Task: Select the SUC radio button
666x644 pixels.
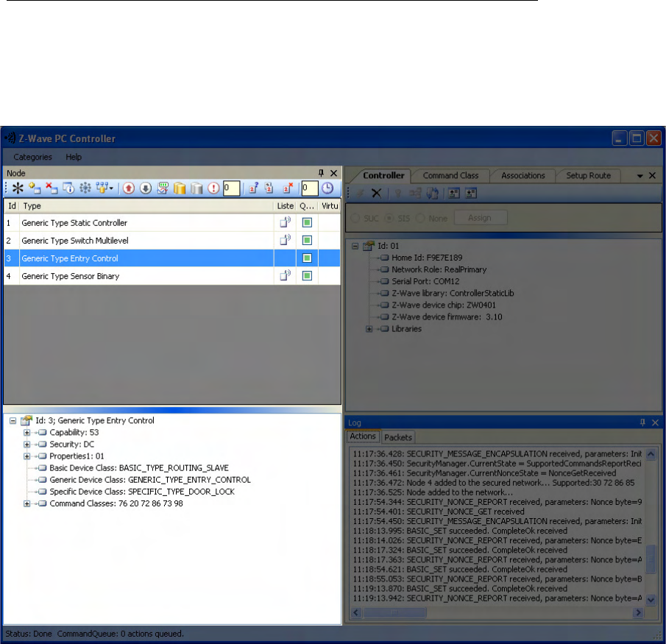Action: 355,218
